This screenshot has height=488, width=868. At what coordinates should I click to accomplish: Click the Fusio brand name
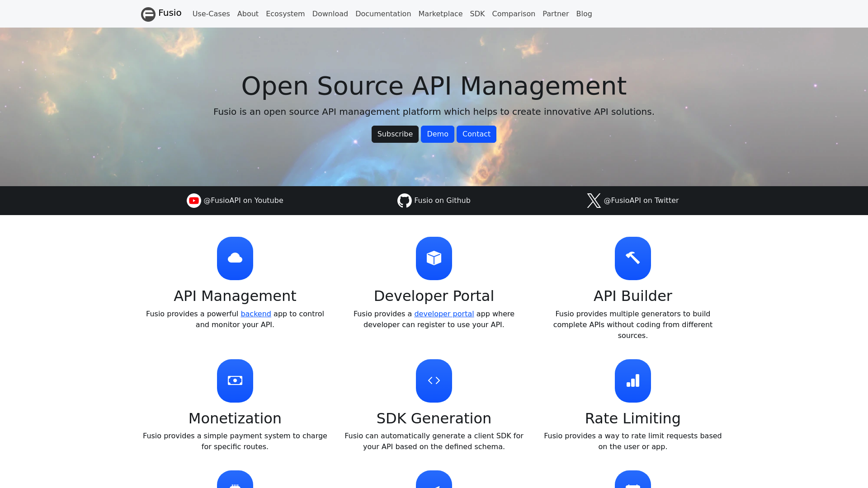tap(170, 13)
